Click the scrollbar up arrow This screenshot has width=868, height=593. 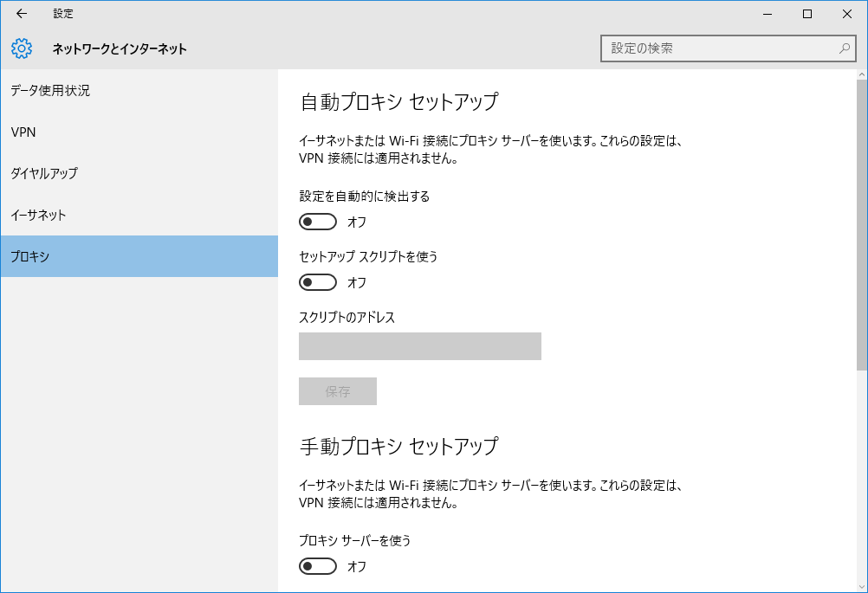coord(861,74)
